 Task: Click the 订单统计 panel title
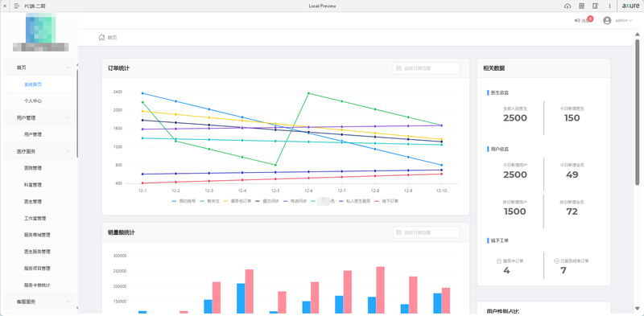118,68
